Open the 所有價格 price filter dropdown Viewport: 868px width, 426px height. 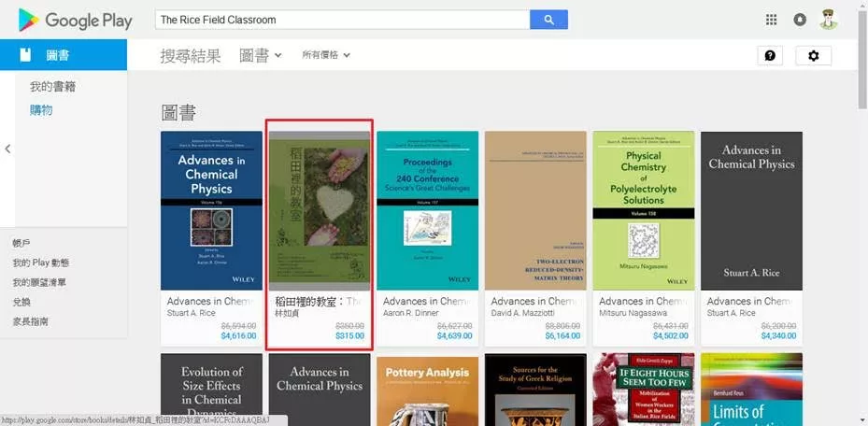point(326,55)
